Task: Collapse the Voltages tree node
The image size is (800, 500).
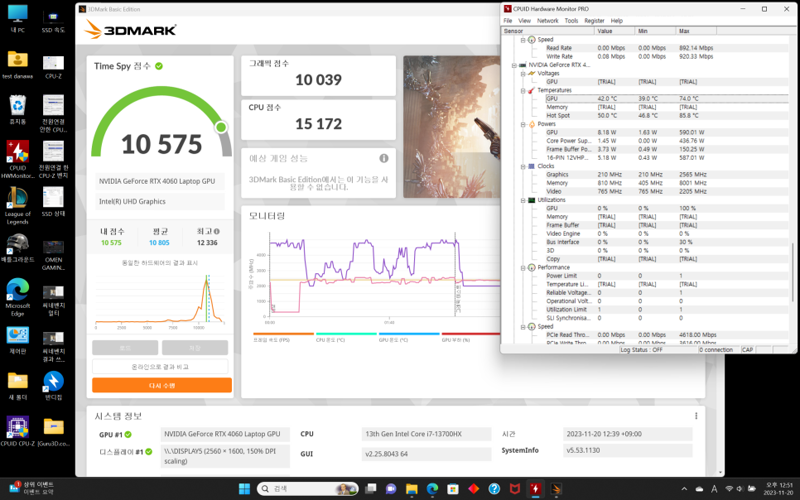Action: (522, 73)
